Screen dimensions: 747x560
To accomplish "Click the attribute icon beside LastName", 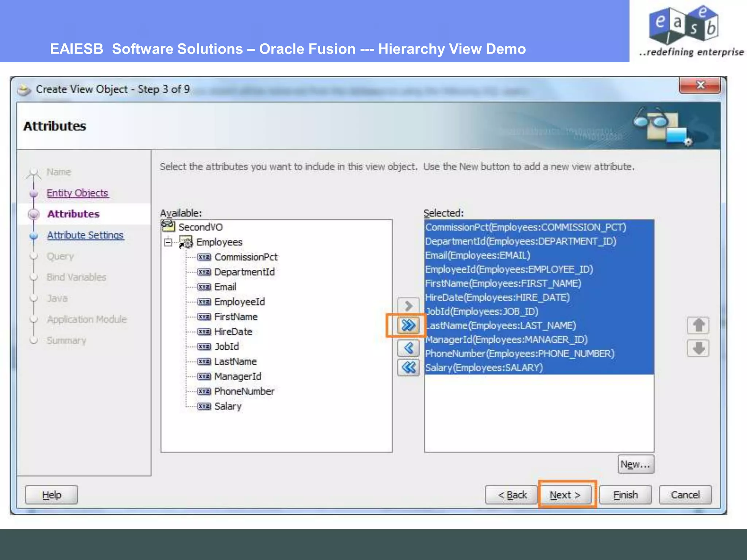I will (x=204, y=362).
